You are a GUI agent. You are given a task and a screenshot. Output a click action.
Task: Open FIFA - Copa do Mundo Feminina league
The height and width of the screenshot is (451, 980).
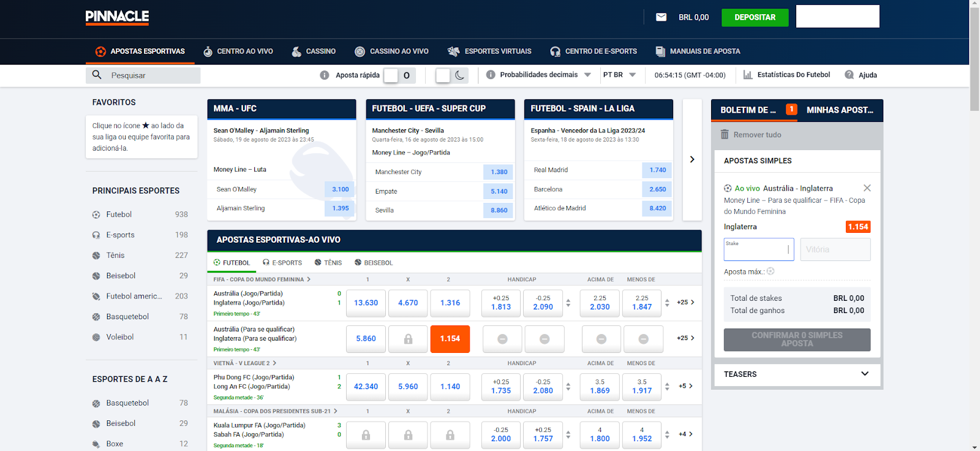[x=262, y=279]
